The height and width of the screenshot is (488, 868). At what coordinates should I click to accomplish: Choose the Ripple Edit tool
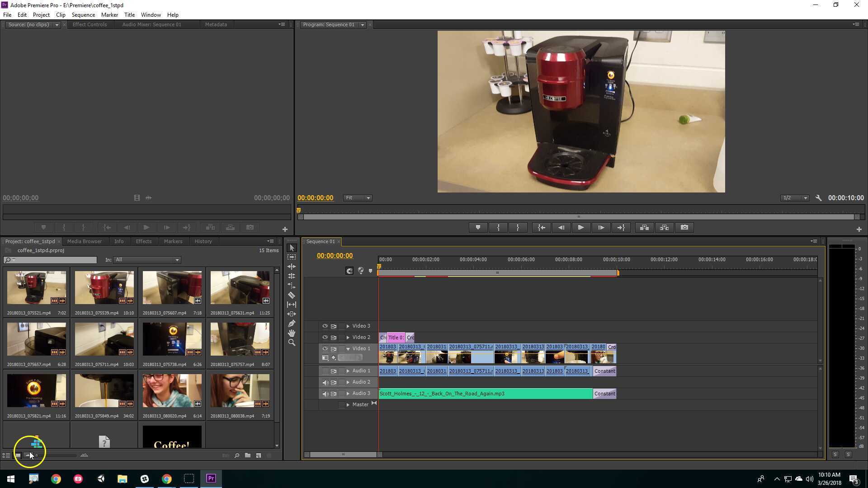[x=292, y=267]
